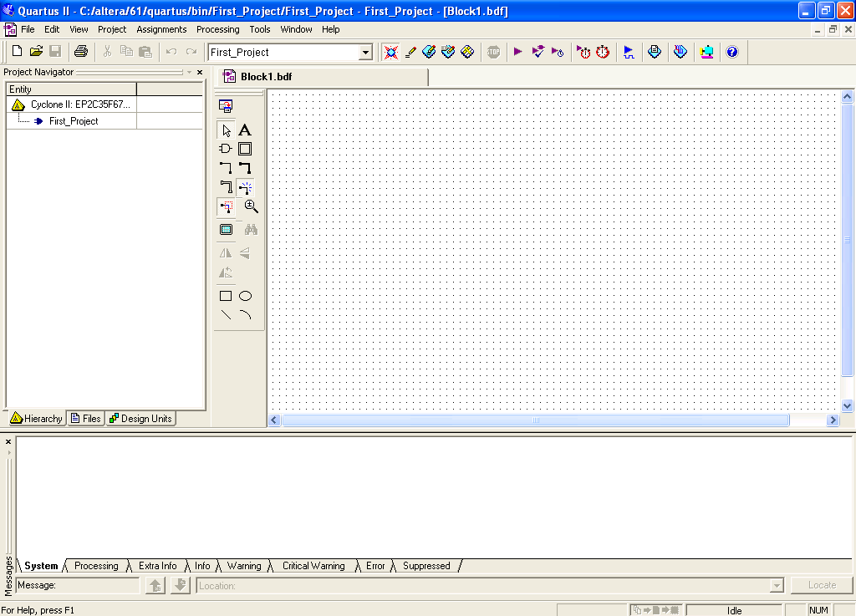Select the Extra Info messages tab
This screenshot has height=616, width=856.
pyautogui.click(x=157, y=566)
